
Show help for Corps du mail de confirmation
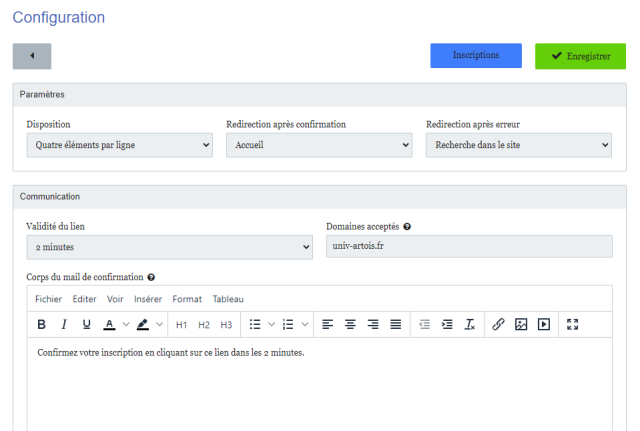pos(151,278)
